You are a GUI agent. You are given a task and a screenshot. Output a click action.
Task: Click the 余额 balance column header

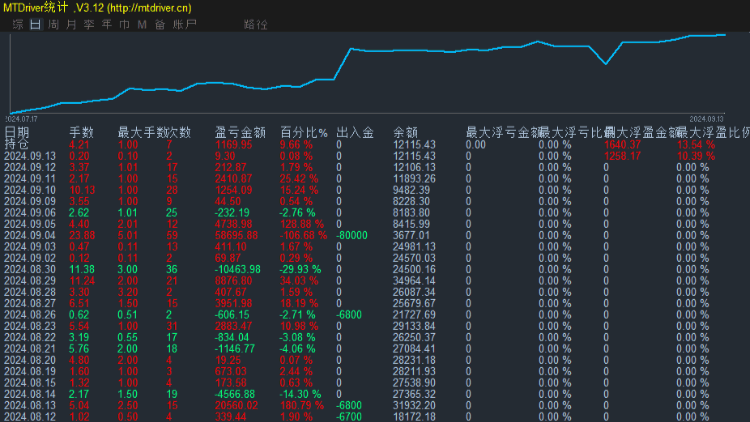(405, 132)
